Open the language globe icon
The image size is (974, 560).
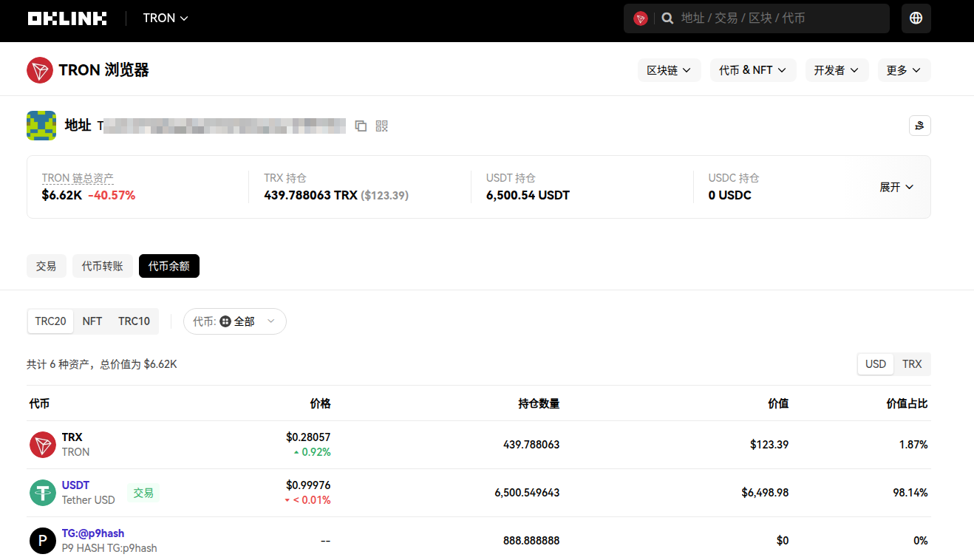[x=916, y=18]
